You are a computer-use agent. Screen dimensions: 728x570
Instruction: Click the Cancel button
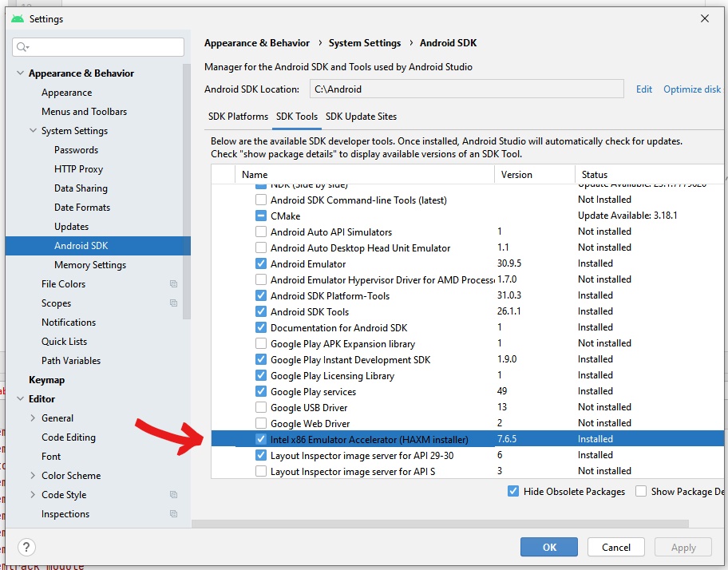point(616,547)
